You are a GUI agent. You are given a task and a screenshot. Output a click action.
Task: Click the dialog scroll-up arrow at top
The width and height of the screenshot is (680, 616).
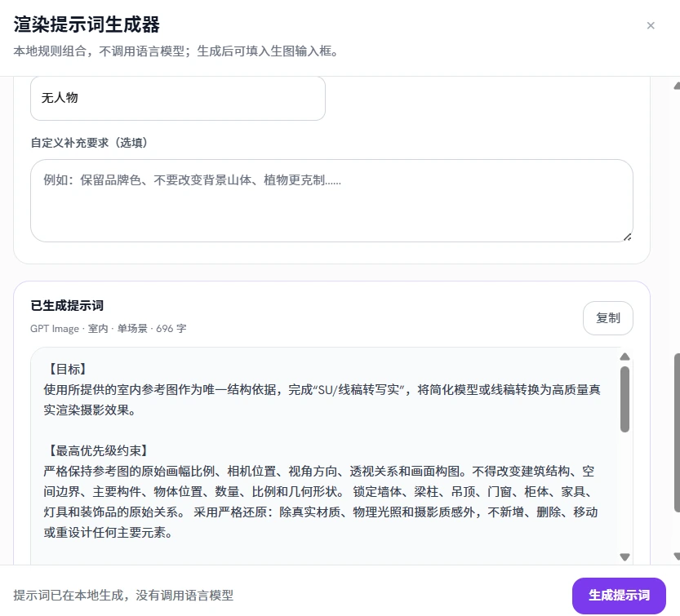click(x=677, y=86)
